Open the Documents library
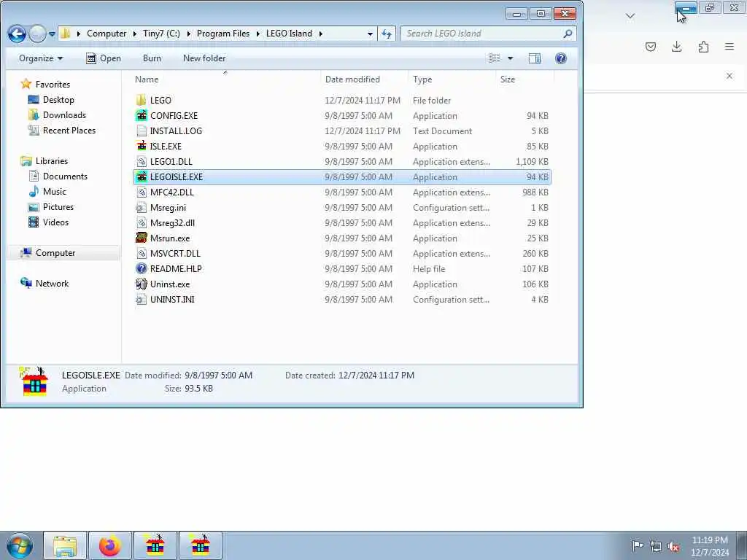Image resolution: width=747 pixels, height=560 pixels. [x=65, y=176]
